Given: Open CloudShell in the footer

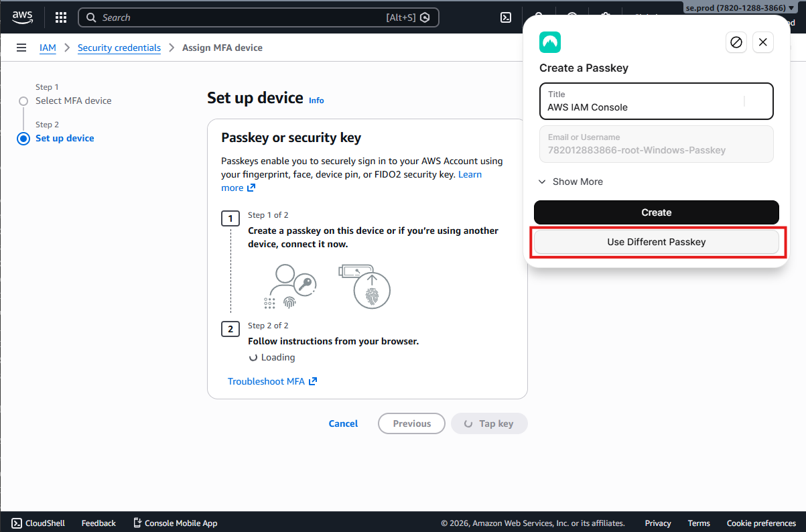Looking at the screenshot, I should click(38, 523).
